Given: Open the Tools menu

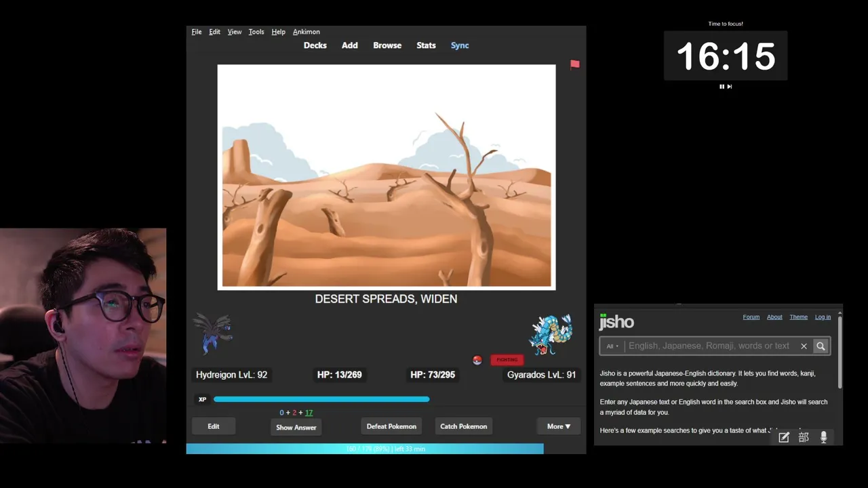Looking at the screenshot, I should point(256,32).
